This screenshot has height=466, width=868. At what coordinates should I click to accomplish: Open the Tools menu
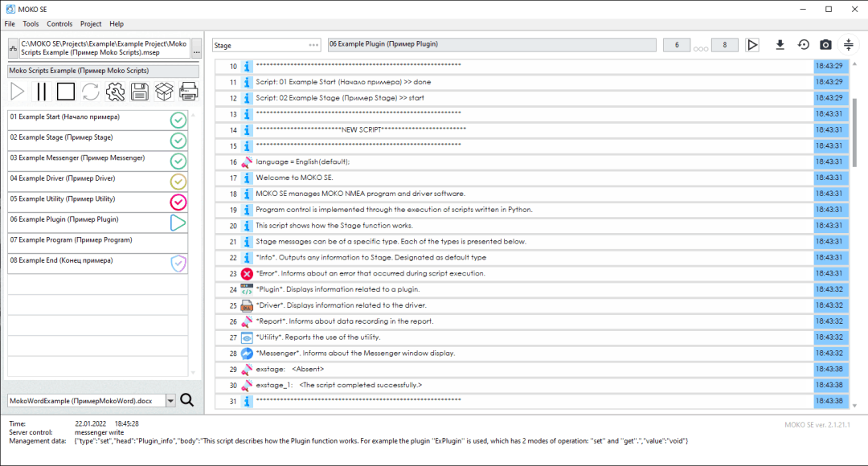[31, 24]
